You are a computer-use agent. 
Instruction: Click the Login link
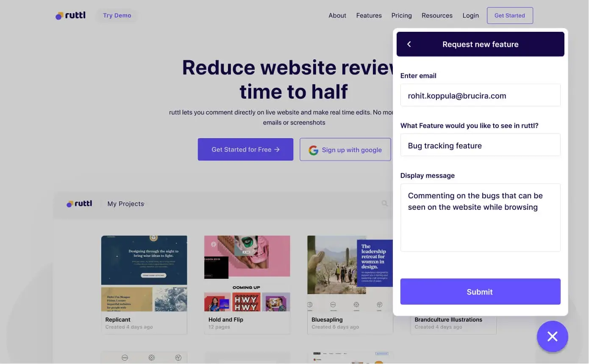[470, 15]
